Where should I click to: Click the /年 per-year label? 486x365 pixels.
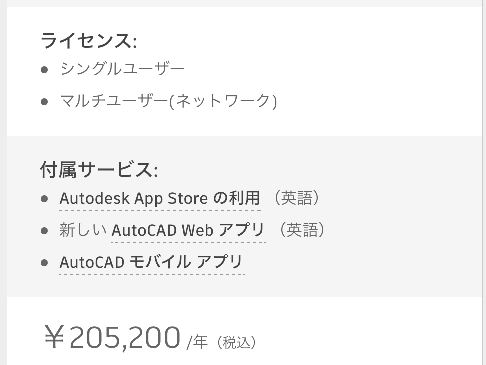click(197, 342)
